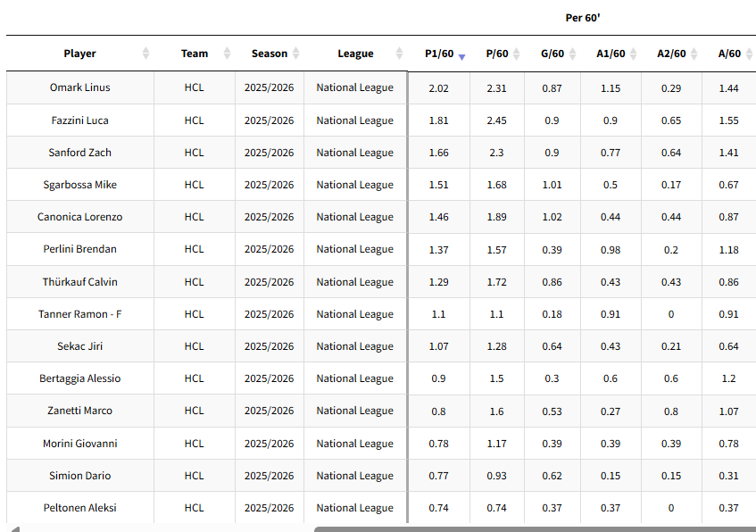Toggle sort on the Season column
Image resolution: width=756 pixels, height=532 pixels.
point(295,54)
